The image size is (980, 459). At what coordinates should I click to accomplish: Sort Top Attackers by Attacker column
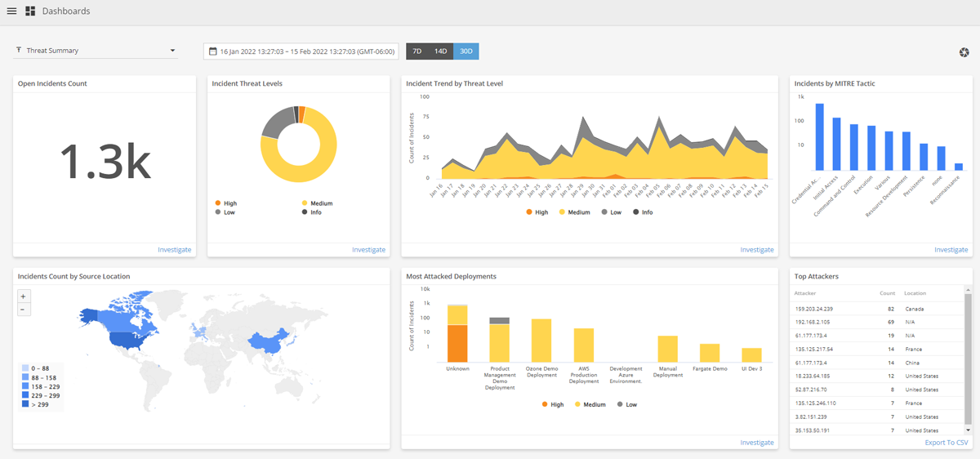coord(805,293)
